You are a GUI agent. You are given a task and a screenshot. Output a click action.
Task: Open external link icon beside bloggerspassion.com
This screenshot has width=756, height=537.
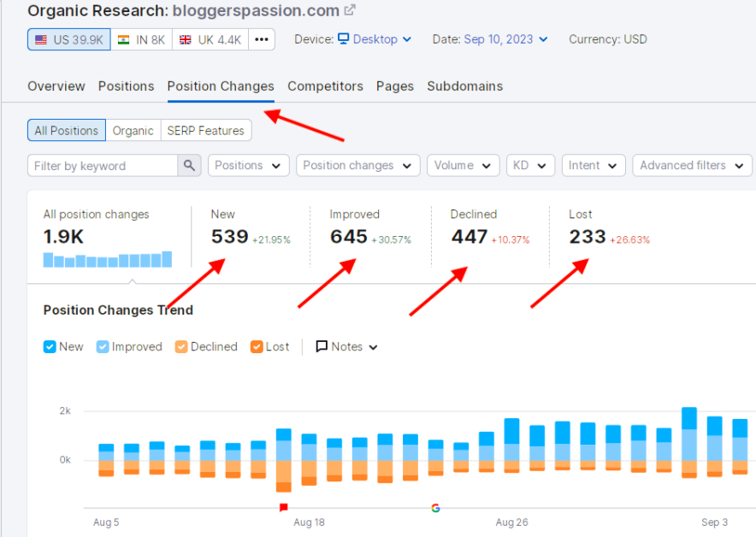tap(350, 10)
